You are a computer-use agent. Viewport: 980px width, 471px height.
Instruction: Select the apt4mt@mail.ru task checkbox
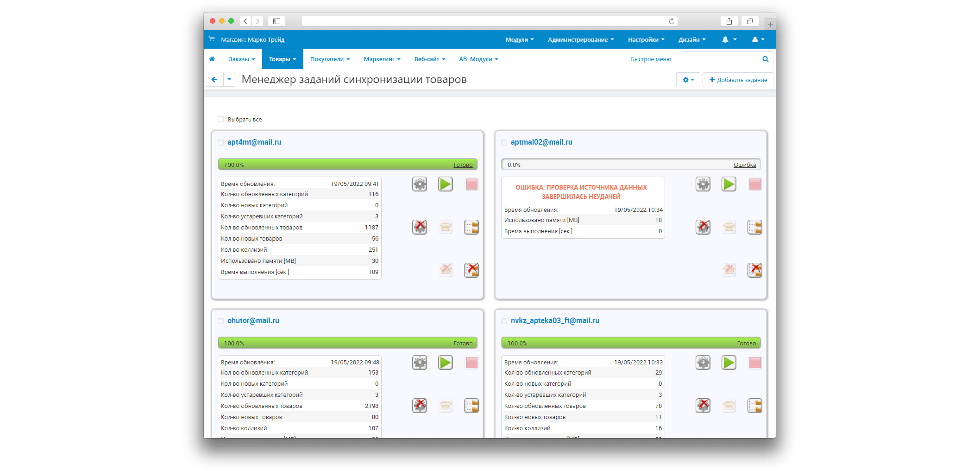[221, 142]
